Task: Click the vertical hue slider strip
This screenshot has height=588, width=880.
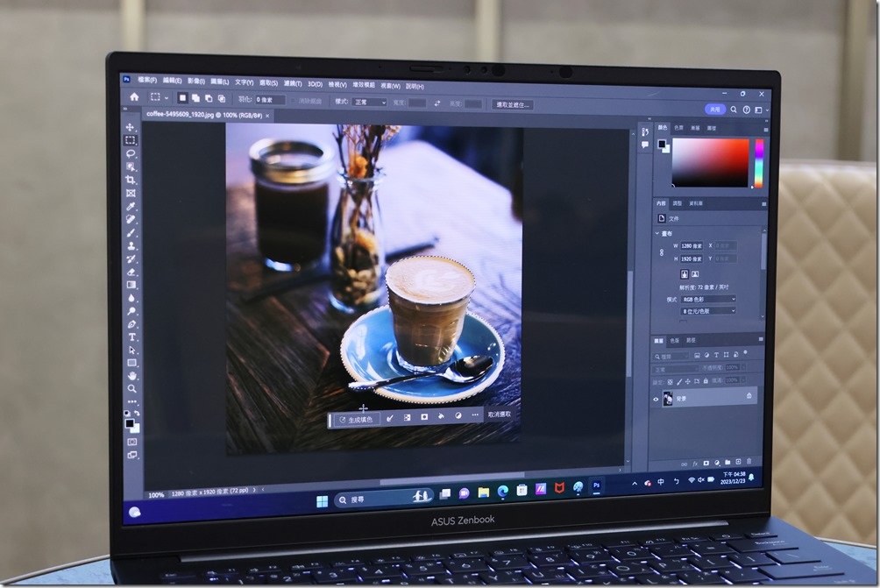Action: (x=759, y=163)
